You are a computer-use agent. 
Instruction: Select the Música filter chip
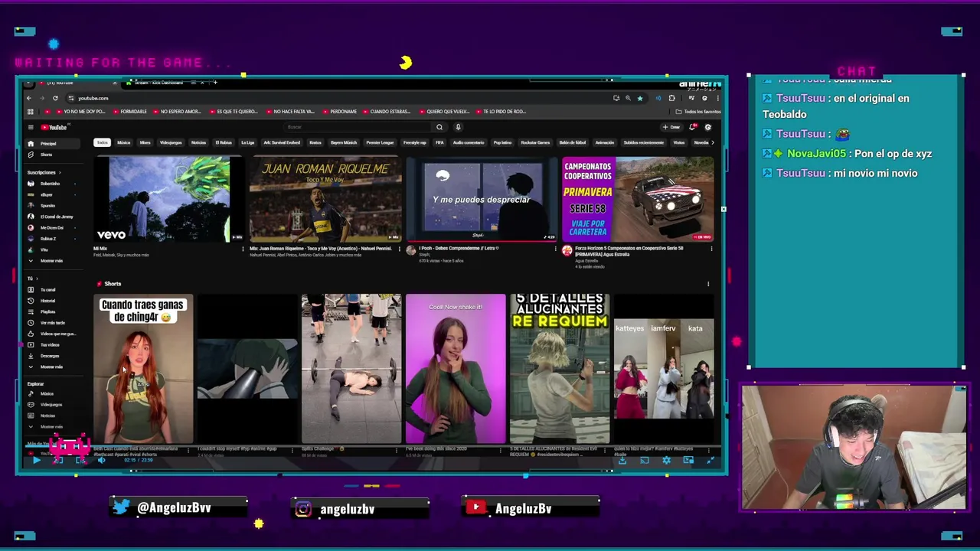(x=123, y=142)
